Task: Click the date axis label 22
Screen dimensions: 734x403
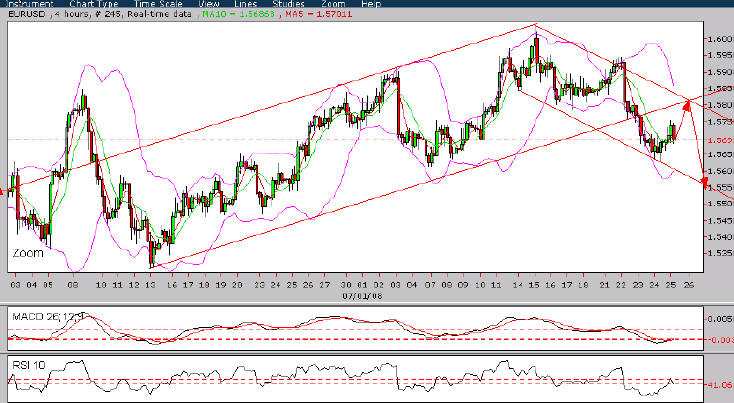Action: click(x=621, y=285)
